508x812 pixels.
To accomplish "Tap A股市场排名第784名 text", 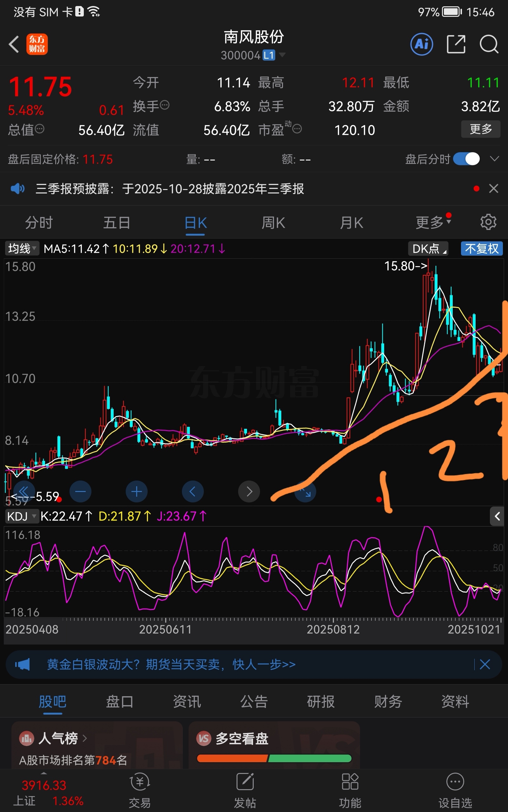I will pyautogui.click(x=73, y=760).
